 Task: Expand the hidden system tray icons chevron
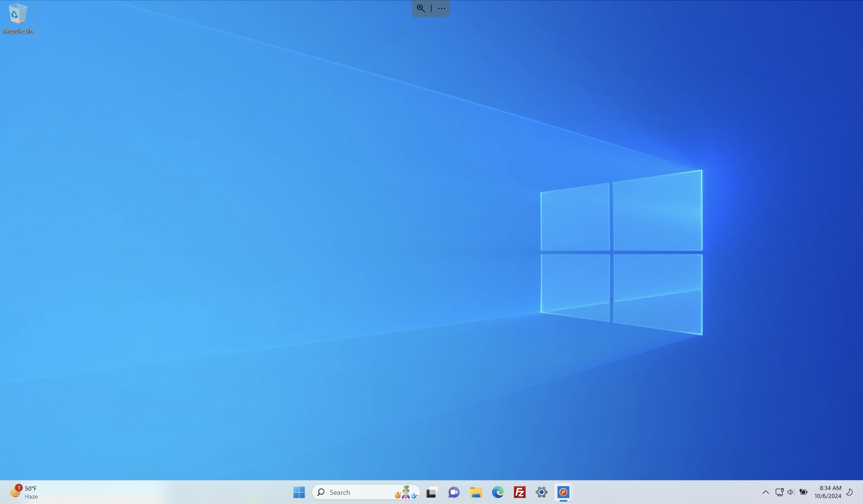coord(766,492)
